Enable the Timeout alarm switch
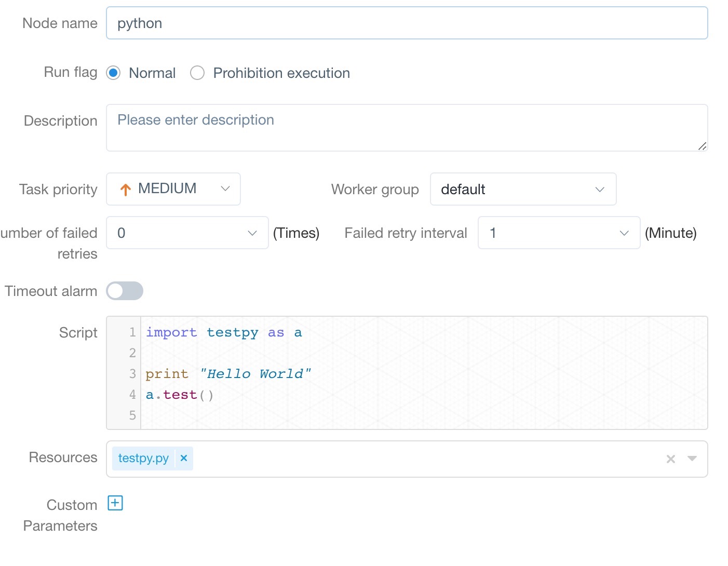 [125, 291]
